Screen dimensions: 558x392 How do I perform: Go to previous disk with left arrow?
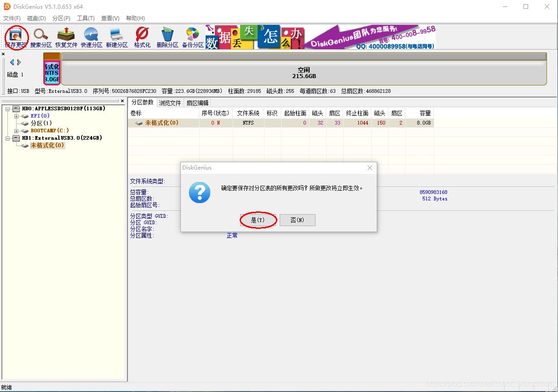point(12,62)
